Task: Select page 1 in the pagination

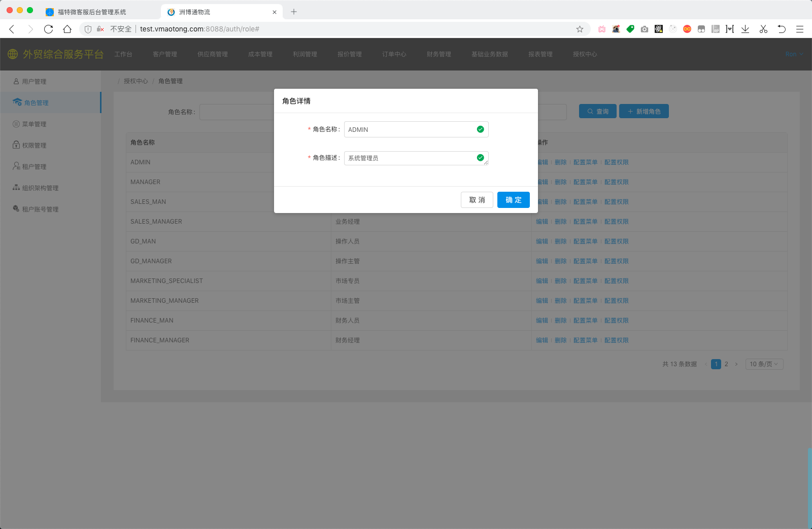Action: click(716, 364)
